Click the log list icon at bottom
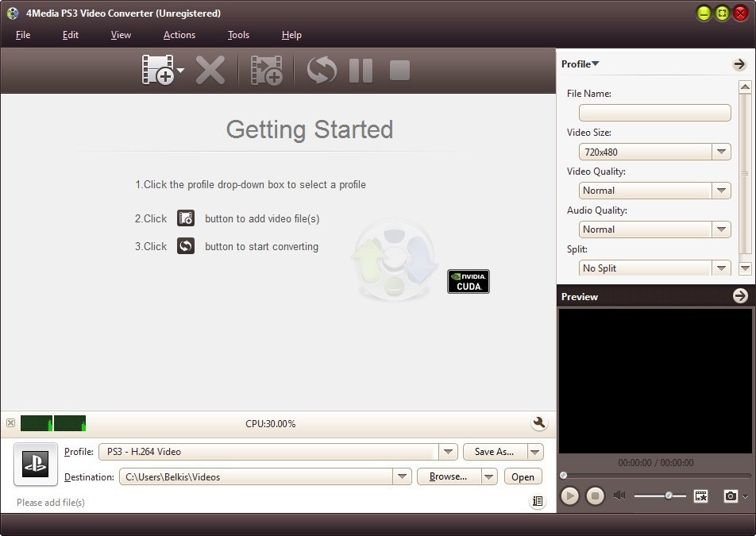The image size is (756, 536). click(x=538, y=501)
